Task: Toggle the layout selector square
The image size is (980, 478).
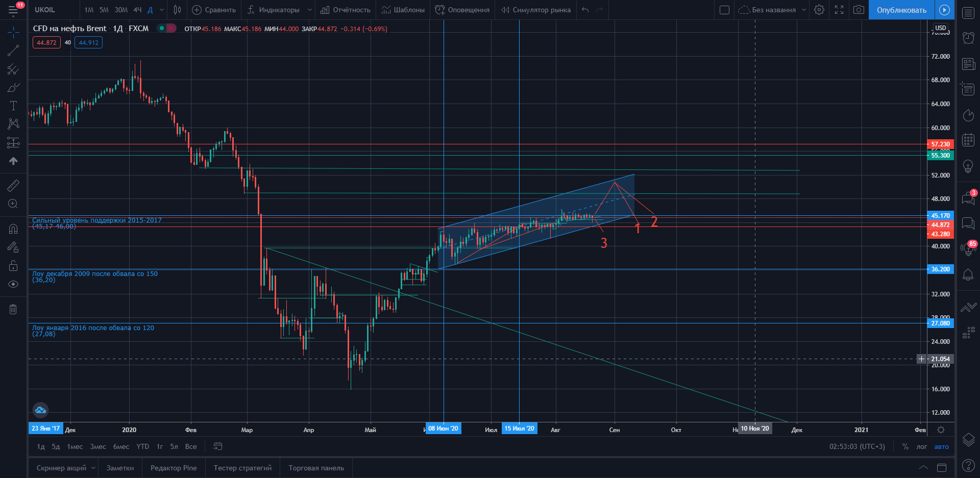Action: point(724,10)
